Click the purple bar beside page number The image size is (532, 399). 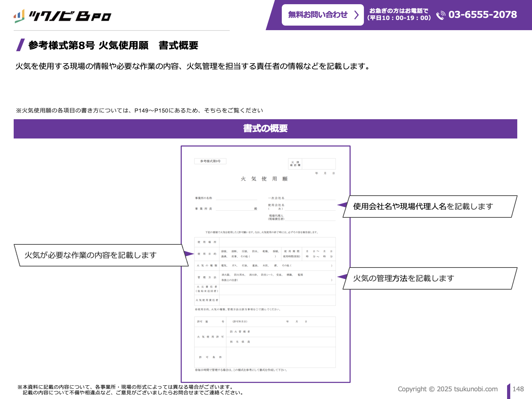508,391
